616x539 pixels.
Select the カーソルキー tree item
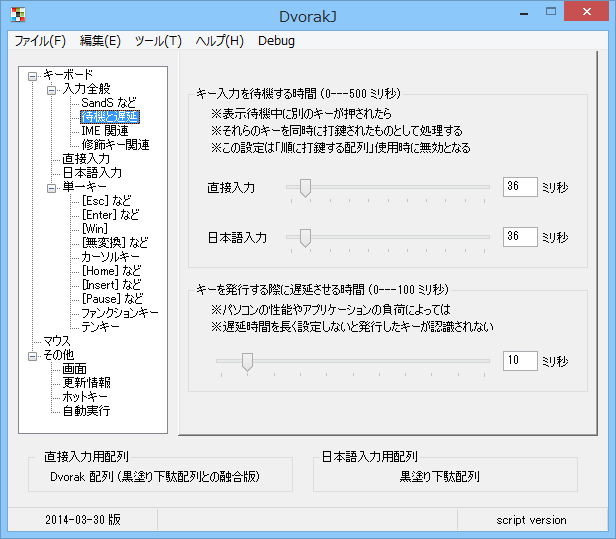110,257
